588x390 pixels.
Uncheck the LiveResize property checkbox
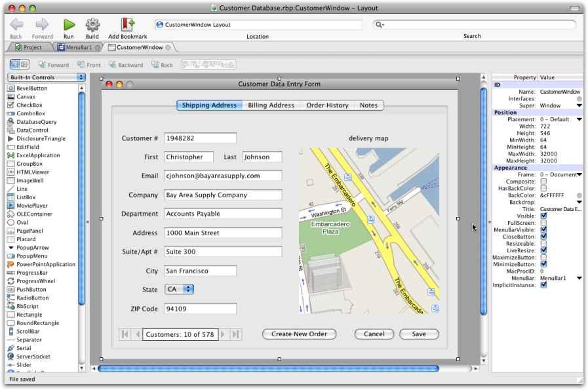tap(543, 250)
